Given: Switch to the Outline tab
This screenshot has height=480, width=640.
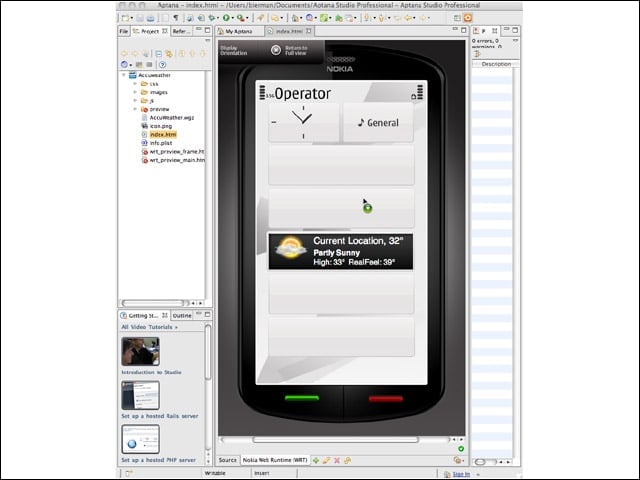Looking at the screenshot, I should tap(182, 316).
